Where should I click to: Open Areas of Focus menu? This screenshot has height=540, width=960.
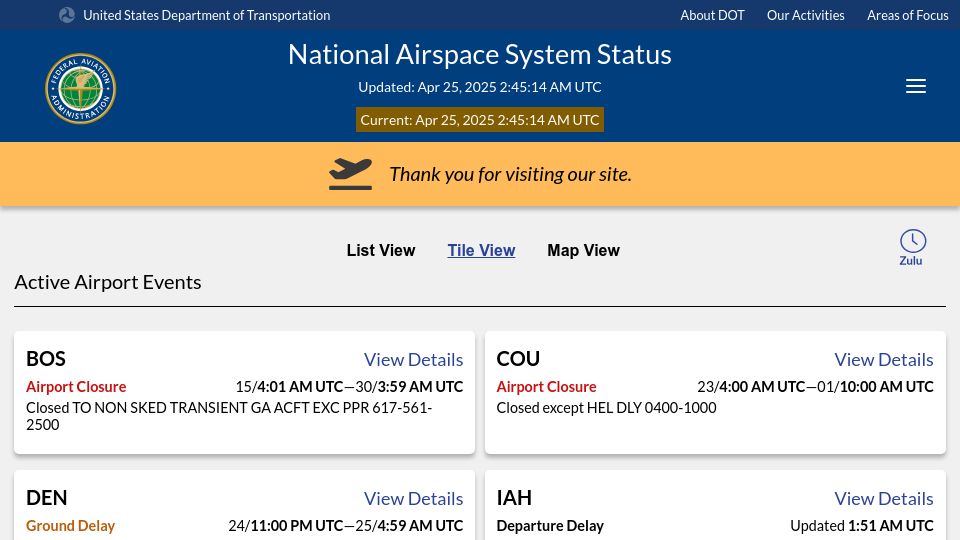click(907, 15)
